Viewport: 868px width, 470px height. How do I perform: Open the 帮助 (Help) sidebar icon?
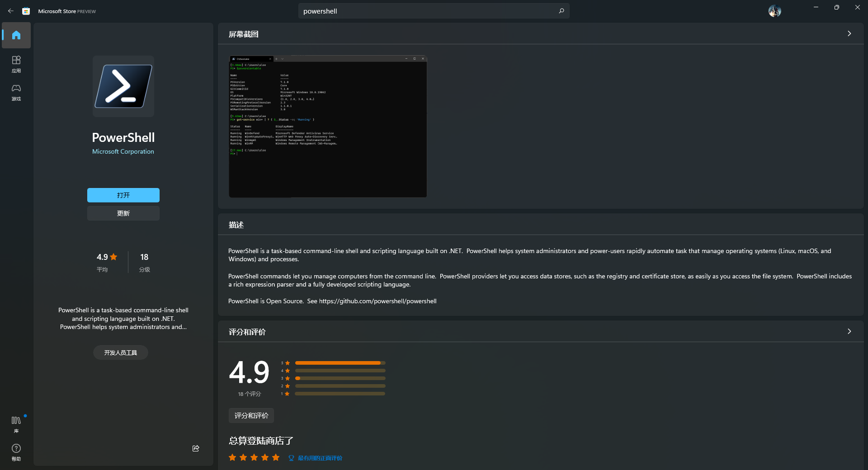coord(16,452)
